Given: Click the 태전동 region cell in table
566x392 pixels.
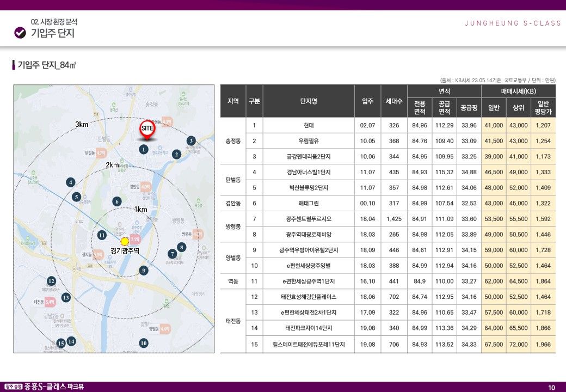Looking at the screenshot, I should (x=233, y=321).
